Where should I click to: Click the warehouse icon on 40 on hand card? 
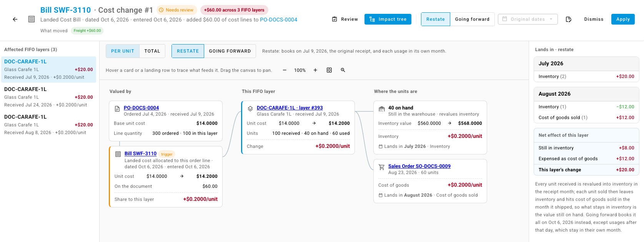pyautogui.click(x=382, y=109)
